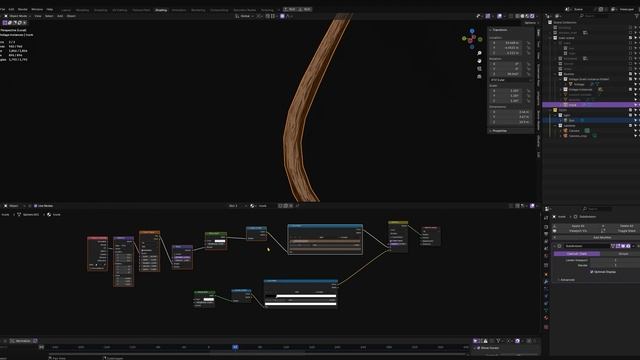Toggle modifier render display camera icon
The height and width of the screenshot is (360, 640).
(628, 246)
